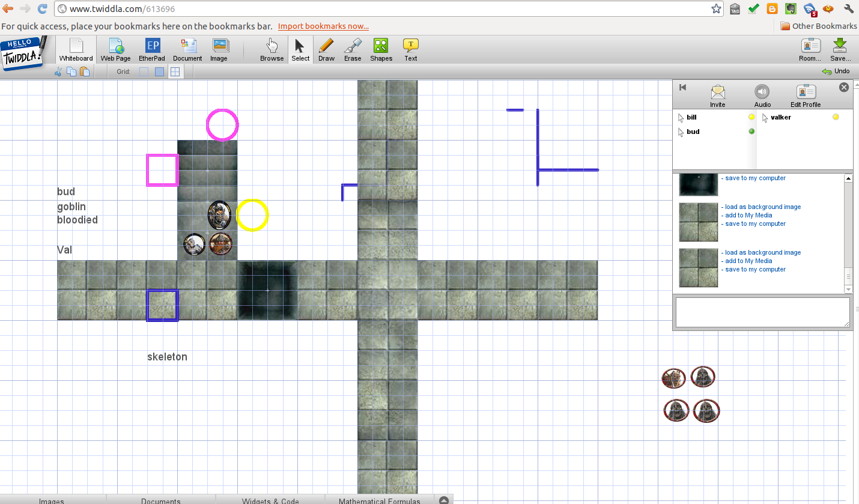
Task: Activate the Text tool
Action: tap(411, 50)
